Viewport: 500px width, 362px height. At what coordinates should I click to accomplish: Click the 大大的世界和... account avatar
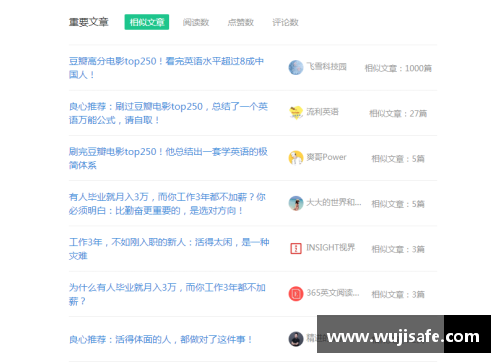tap(296, 203)
